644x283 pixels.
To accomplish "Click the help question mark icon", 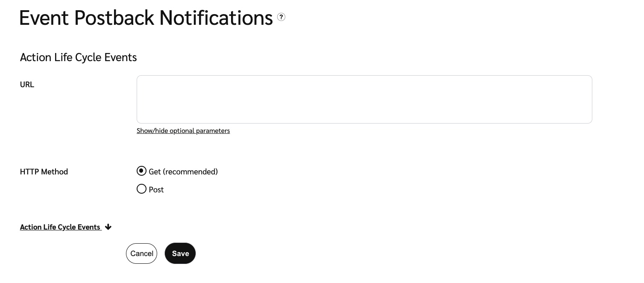I will (x=281, y=17).
